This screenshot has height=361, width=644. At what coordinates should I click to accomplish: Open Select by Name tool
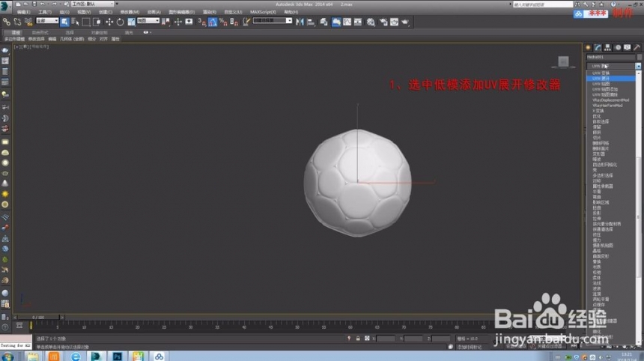click(x=75, y=22)
